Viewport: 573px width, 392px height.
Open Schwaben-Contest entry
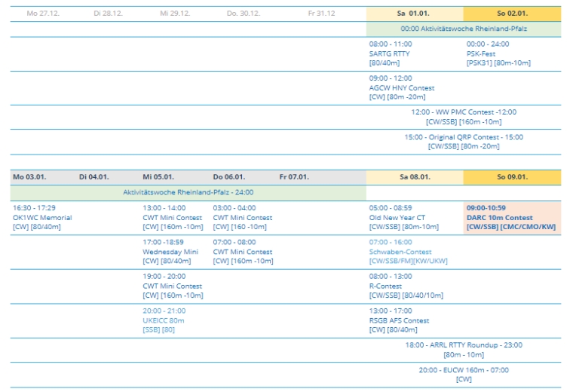(408, 252)
